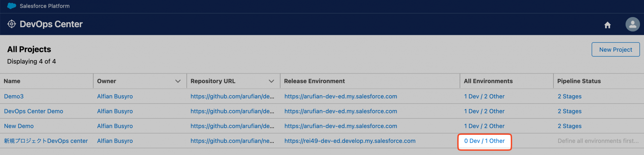The height and width of the screenshot is (155, 644).
Task: Click the Salesforce cloud logo
Action: pyautogui.click(x=12, y=6)
